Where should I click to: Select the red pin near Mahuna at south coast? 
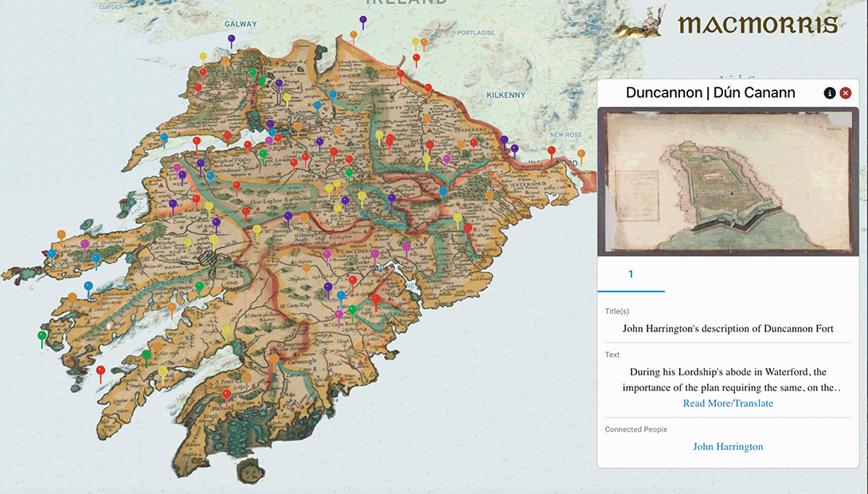[x=226, y=395]
